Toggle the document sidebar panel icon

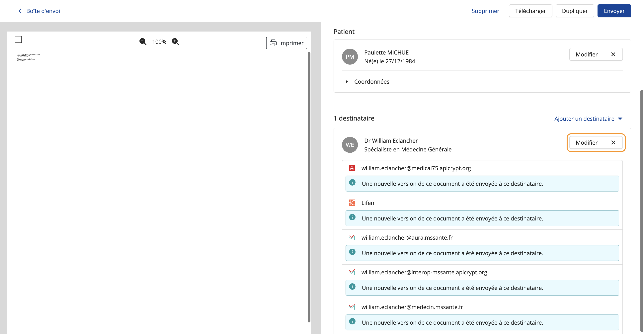point(18,39)
